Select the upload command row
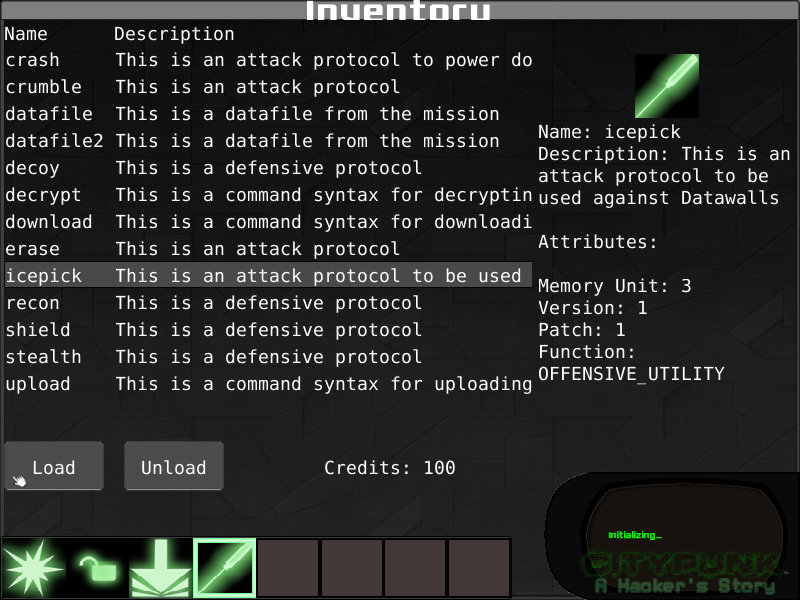This screenshot has height=600, width=800. point(268,384)
